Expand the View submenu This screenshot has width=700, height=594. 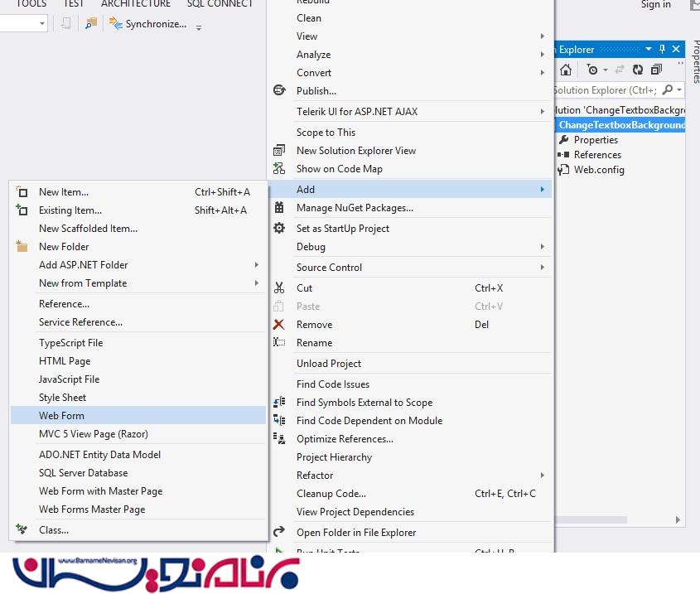click(x=411, y=36)
